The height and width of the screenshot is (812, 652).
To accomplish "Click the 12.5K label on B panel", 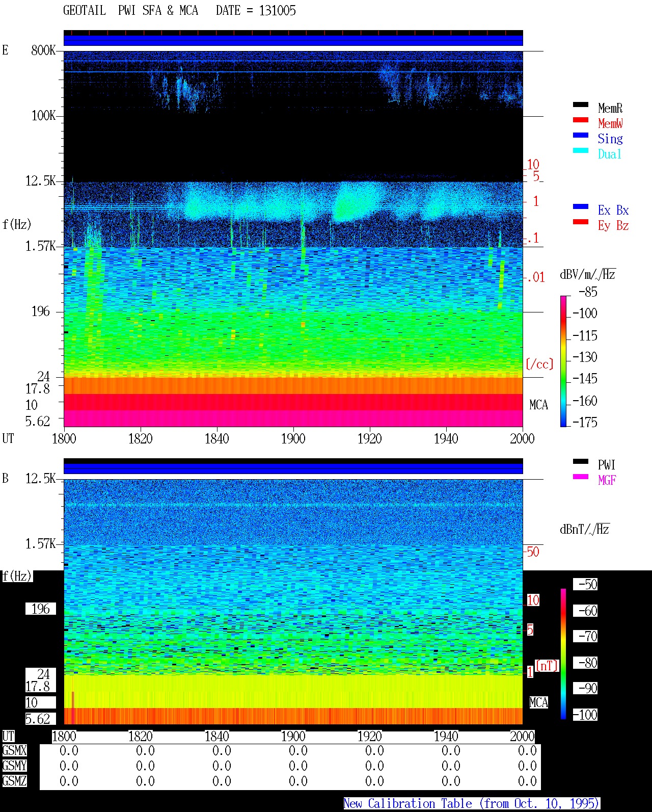I will pyautogui.click(x=40, y=478).
